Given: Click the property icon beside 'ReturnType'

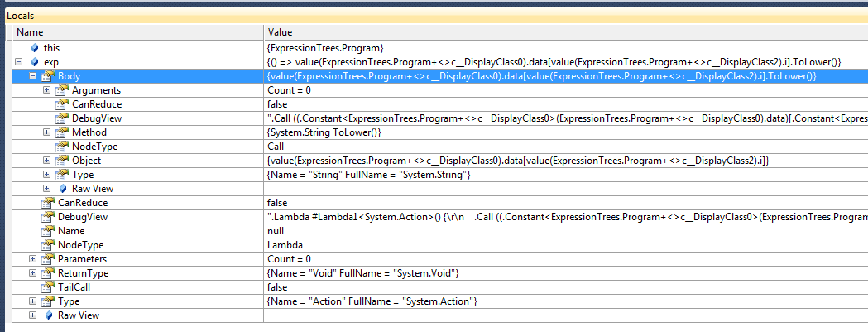Looking at the screenshot, I should [49, 272].
